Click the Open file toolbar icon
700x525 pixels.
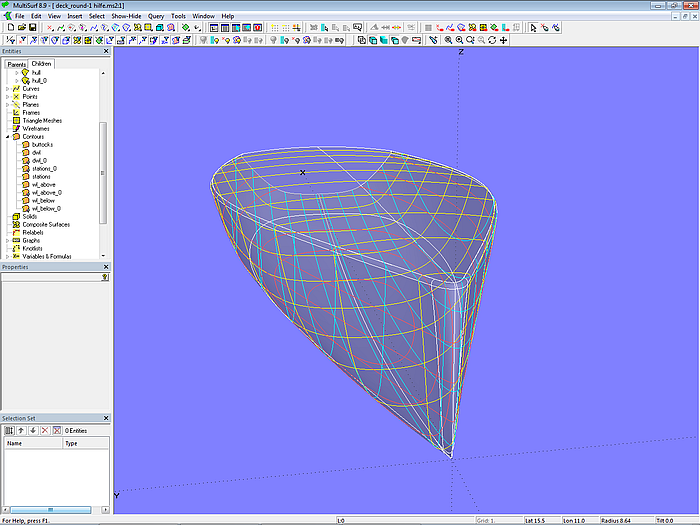click(x=21, y=28)
